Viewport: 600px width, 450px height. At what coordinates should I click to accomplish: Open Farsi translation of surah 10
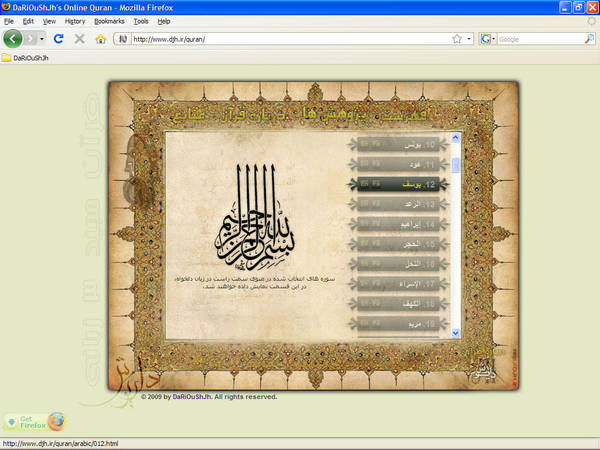pyautogui.click(x=376, y=144)
